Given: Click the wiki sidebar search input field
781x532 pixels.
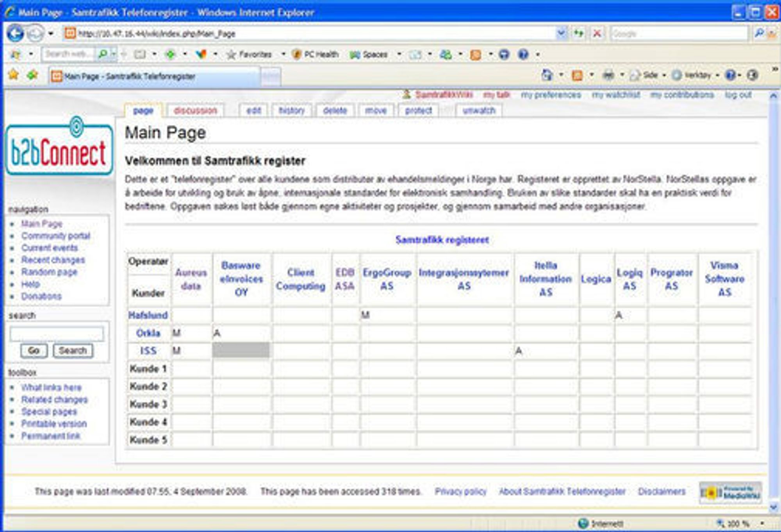Looking at the screenshot, I should (57, 334).
